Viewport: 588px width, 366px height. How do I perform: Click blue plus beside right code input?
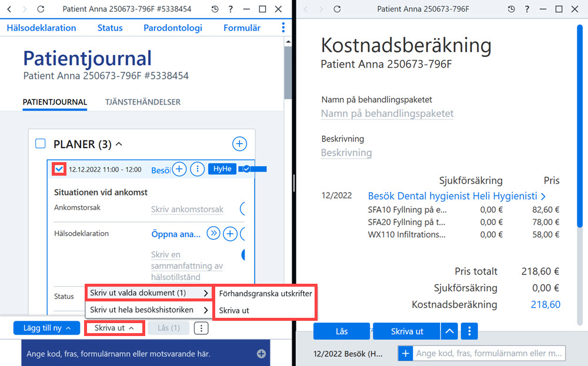[x=405, y=353]
